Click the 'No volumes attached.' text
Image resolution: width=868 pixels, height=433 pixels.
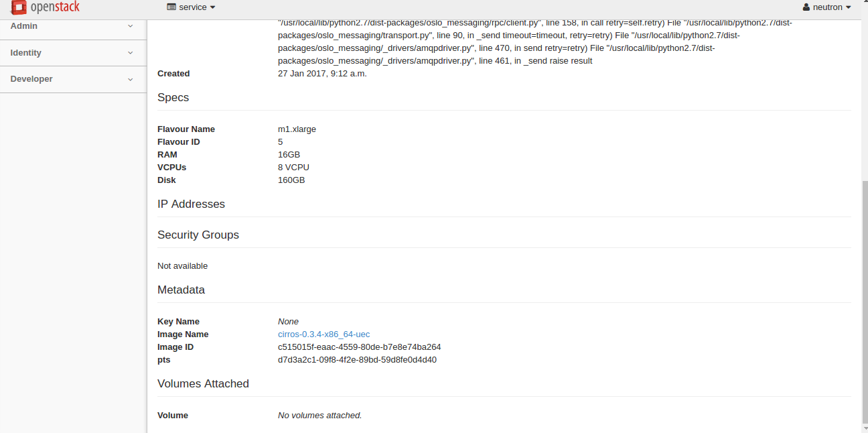pyautogui.click(x=320, y=416)
